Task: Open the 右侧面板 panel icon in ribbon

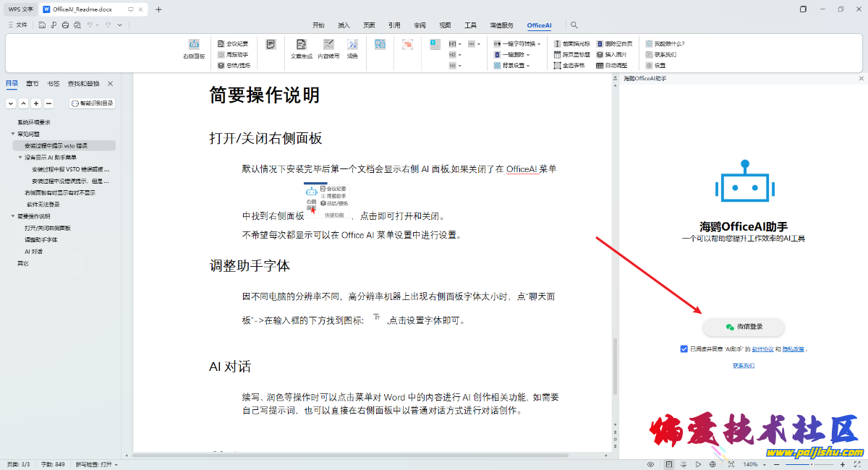Action: point(194,48)
